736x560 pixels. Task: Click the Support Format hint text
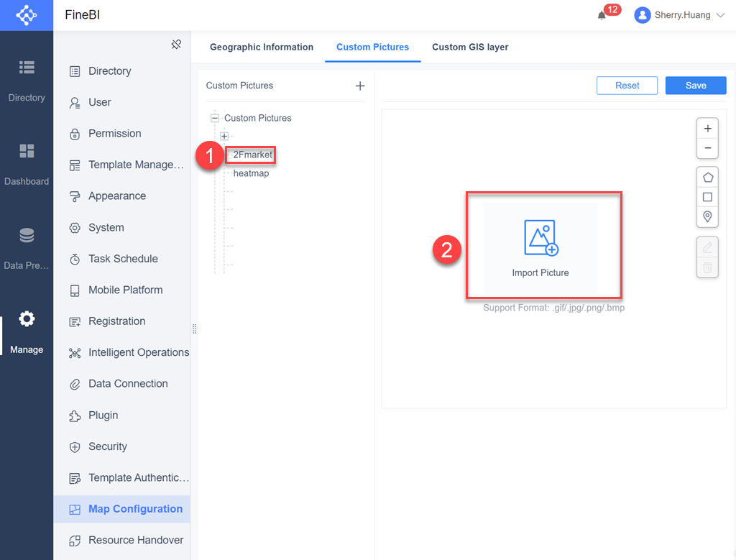click(x=554, y=308)
